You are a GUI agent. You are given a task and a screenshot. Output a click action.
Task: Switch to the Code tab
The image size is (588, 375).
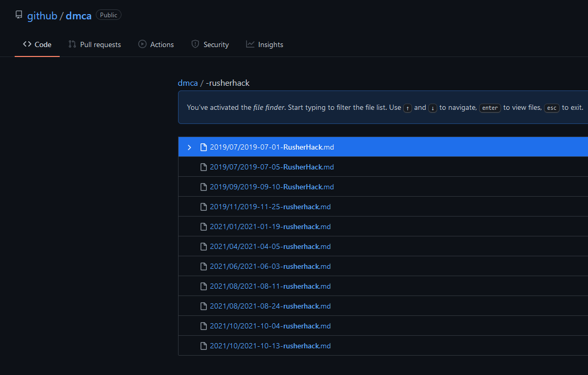(x=37, y=44)
